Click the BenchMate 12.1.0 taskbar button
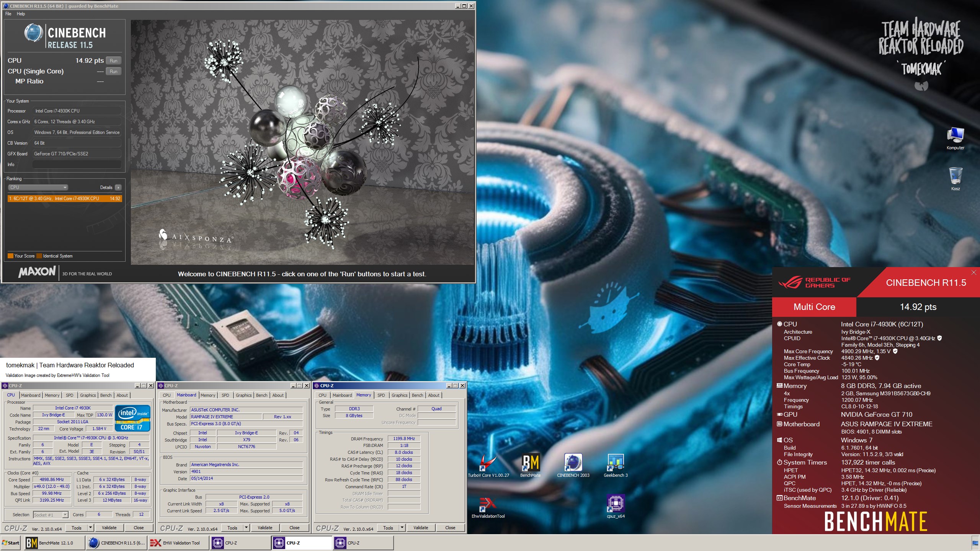 click(55, 543)
